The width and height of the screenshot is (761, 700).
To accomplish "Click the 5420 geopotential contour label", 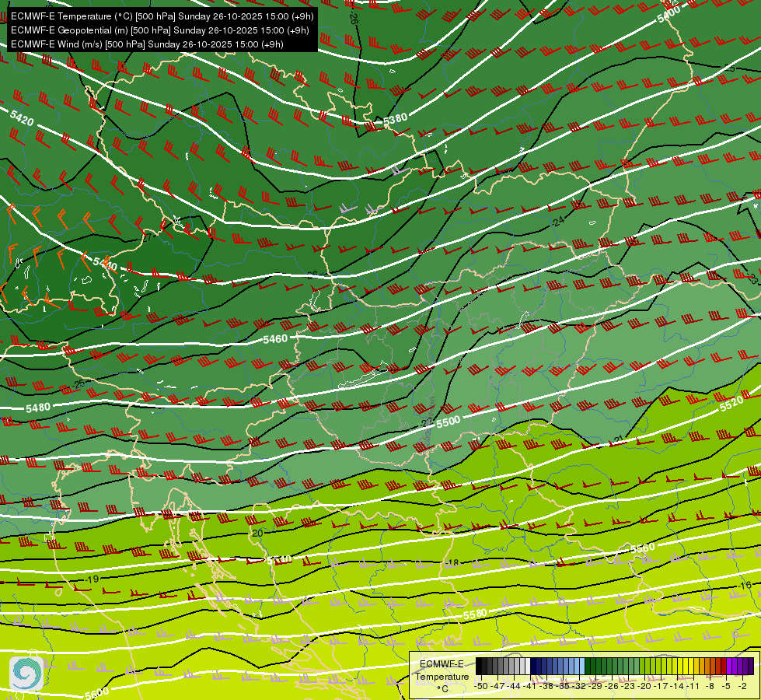I will point(22,118).
